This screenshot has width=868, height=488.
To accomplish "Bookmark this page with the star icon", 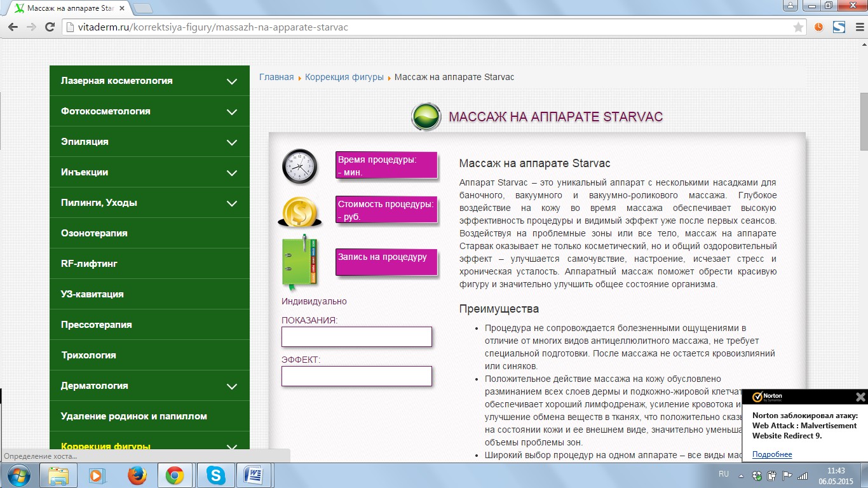I will (x=798, y=27).
